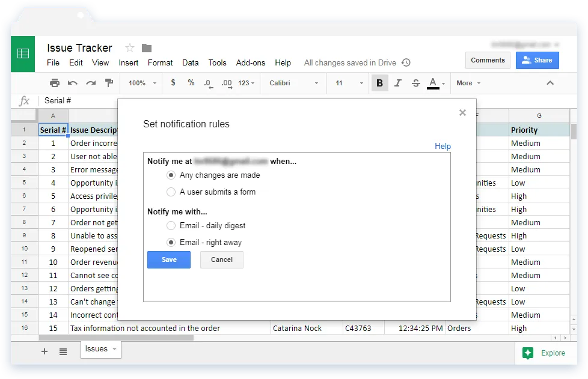
Task: Select cell 'C43763'
Action: 363,328
